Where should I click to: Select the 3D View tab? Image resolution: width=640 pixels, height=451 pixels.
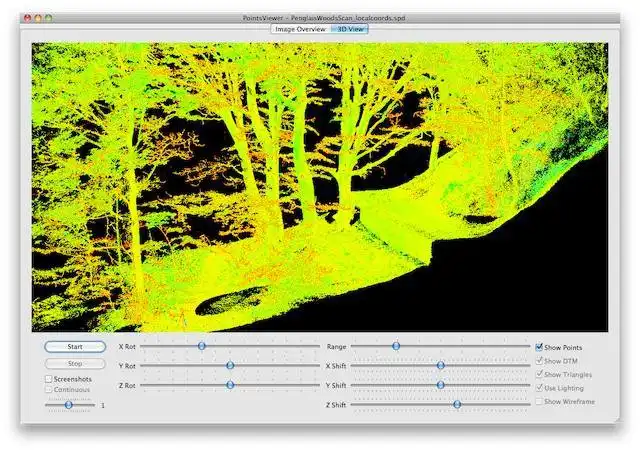click(350, 29)
